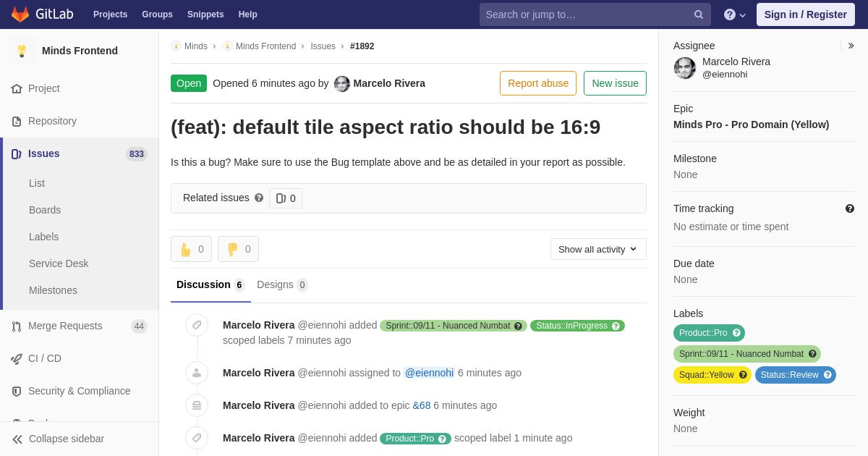Screen dimensions: 868x456
Task: Click the Product::Pro label help icon in the sidebar
Action: click(x=736, y=333)
